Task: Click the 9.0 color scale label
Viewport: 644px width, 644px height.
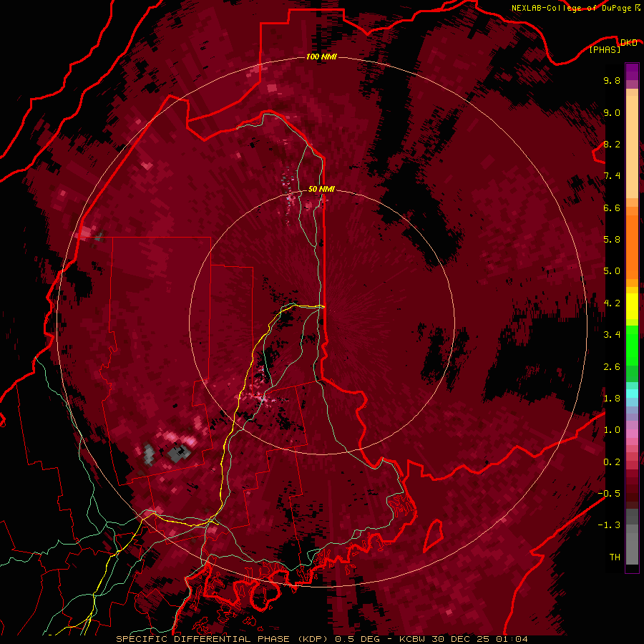Action: pyautogui.click(x=612, y=112)
